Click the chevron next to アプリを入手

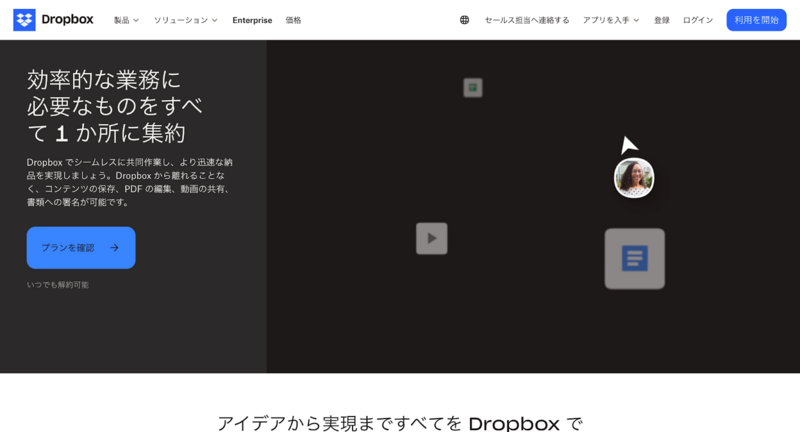coord(636,20)
